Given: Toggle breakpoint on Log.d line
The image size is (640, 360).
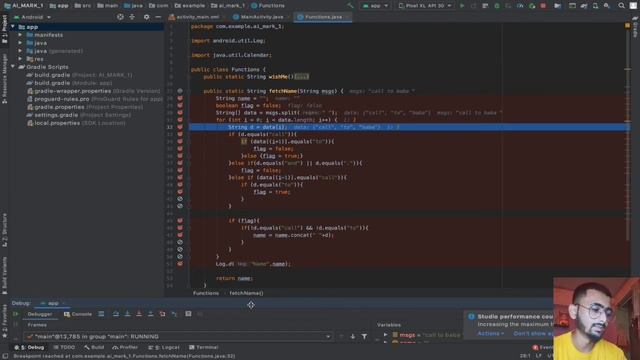Looking at the screenshot, I should (180, 264).
